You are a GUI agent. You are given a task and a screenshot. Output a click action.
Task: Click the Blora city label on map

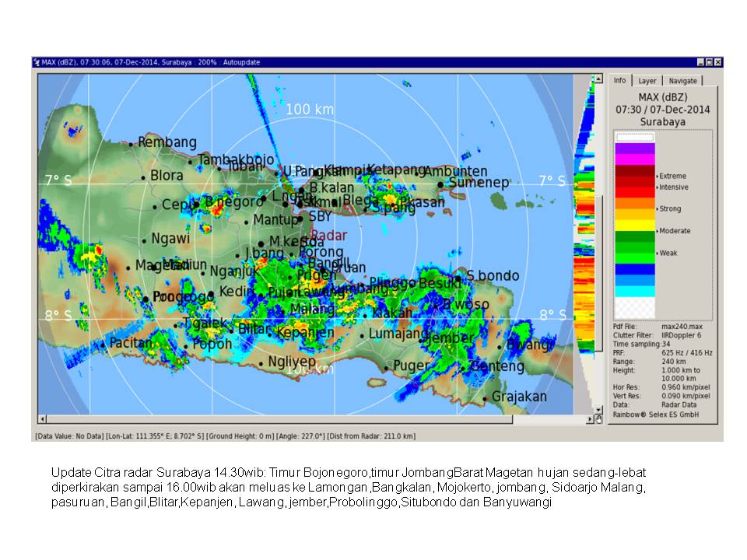click(167, 175)
